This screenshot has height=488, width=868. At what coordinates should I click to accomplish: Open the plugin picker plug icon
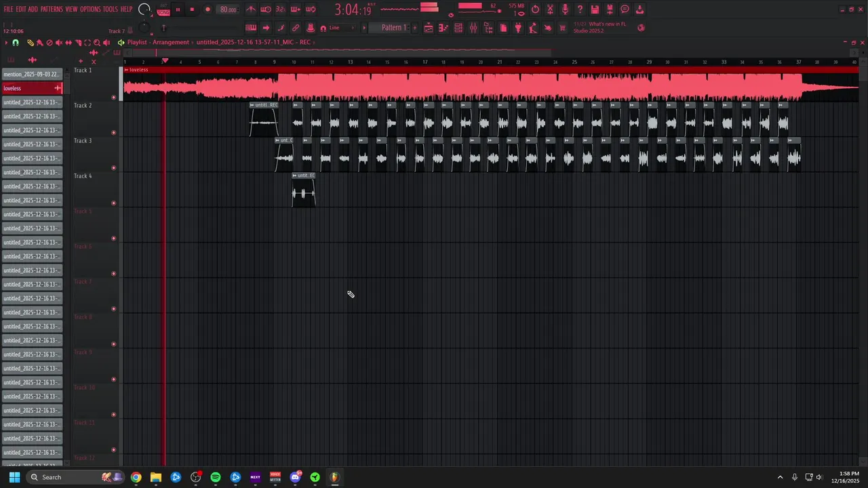pos(518,28)
